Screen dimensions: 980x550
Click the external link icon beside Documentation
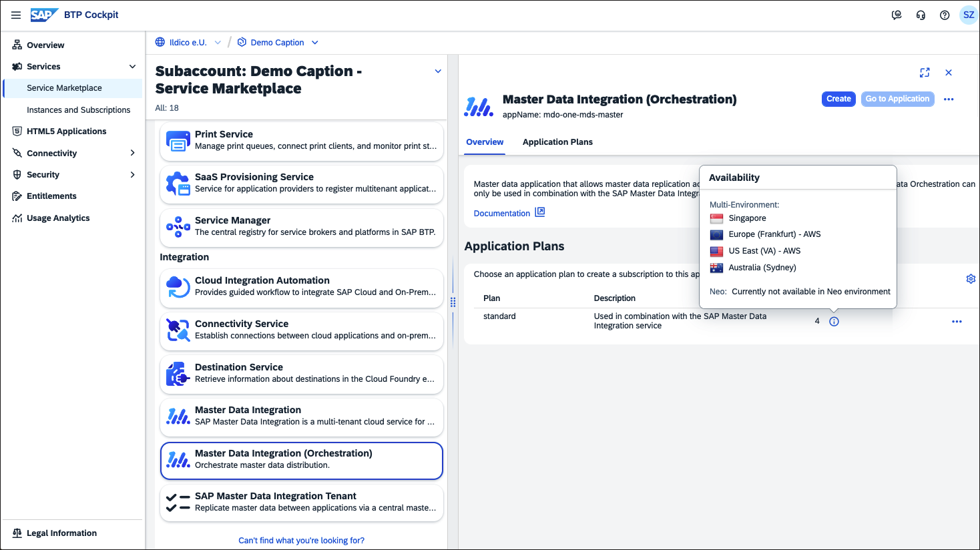pyautogui.click(x=540, y=212)
